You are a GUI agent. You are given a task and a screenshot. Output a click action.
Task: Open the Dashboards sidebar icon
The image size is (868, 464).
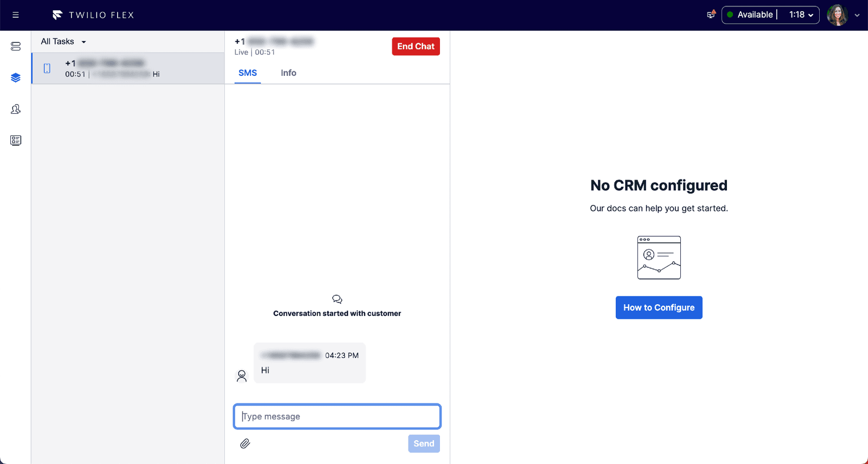pyautogui.click(x=16, y=140)
